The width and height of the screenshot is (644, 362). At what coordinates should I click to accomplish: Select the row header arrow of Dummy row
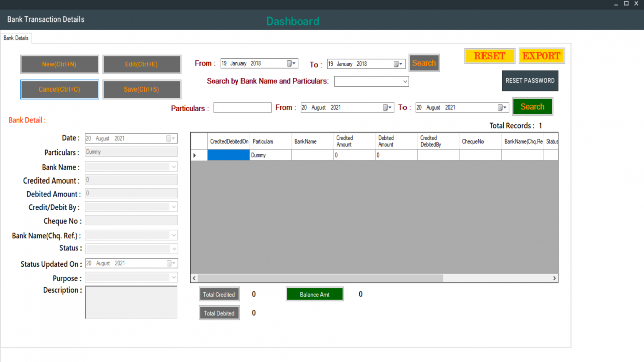tap(199, 155)
